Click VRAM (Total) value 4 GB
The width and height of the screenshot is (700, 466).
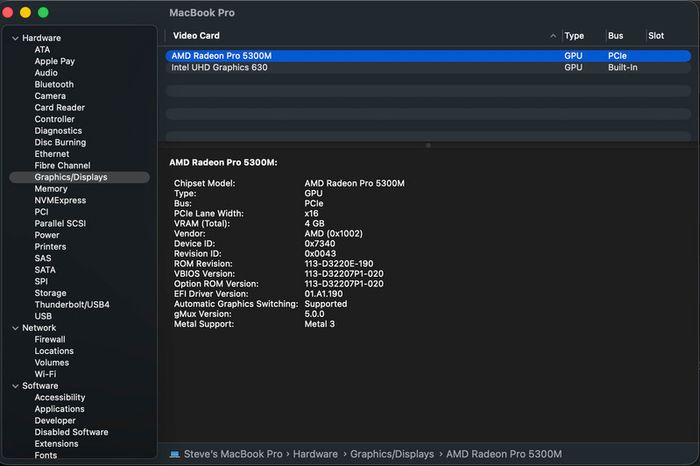[314, 224]
